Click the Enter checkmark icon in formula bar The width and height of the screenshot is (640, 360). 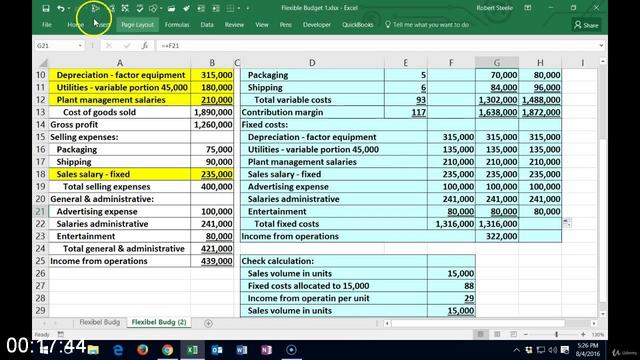pos(127,46)
